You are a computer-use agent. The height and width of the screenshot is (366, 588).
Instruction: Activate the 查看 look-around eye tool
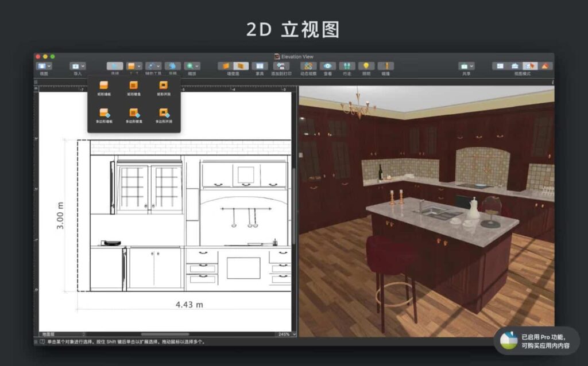tap(327, 67)
